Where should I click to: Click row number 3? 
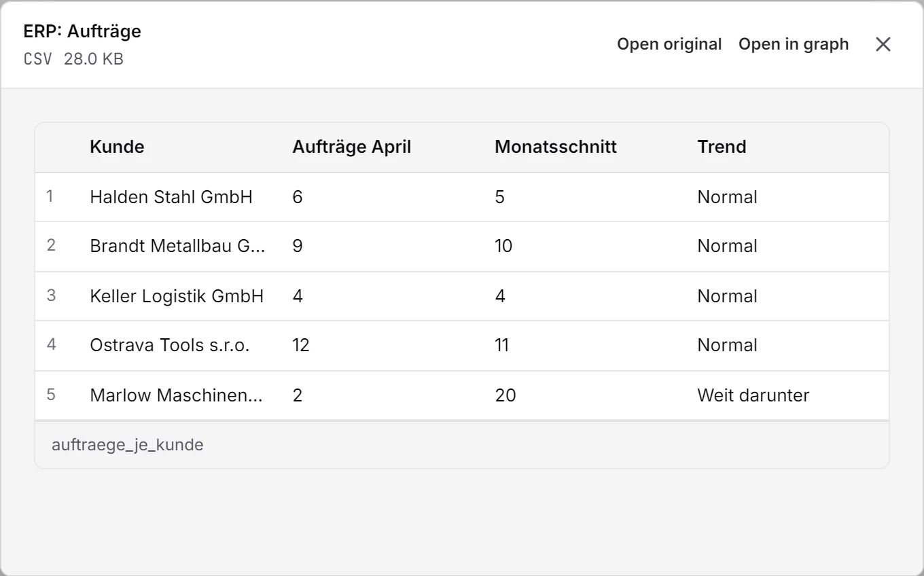click(51, 295)
